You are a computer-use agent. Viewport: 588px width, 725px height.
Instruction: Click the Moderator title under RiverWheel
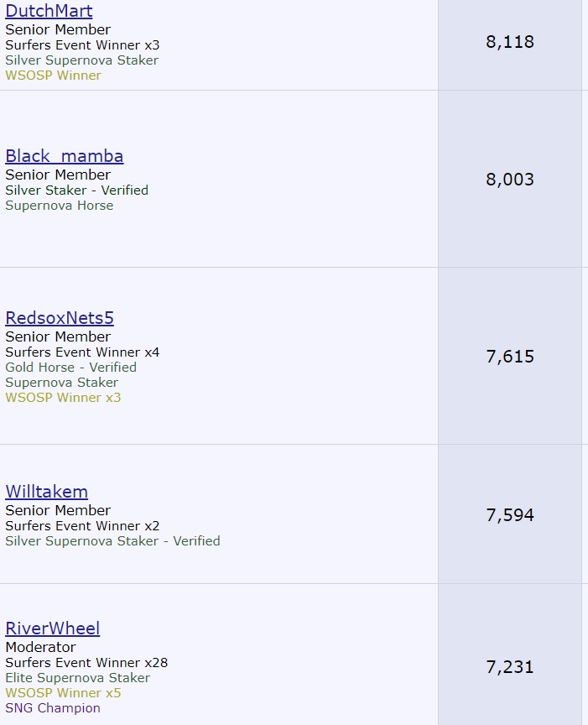40,648
